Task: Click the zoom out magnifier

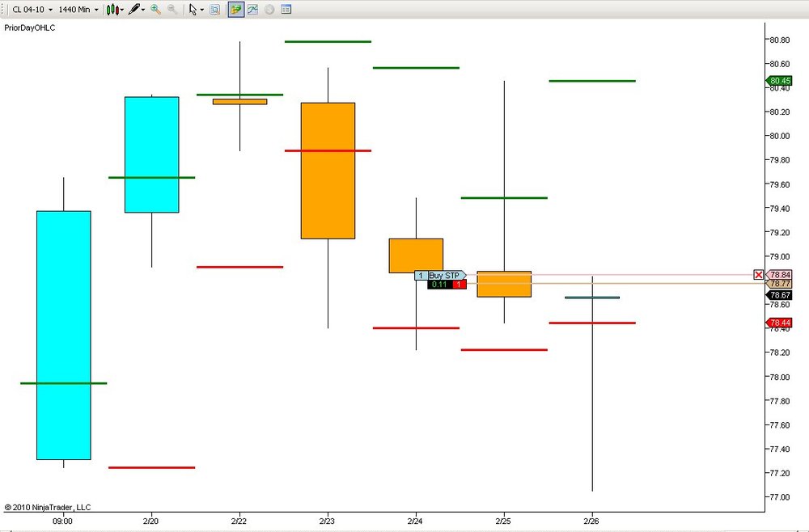Action: pos(172,9)
